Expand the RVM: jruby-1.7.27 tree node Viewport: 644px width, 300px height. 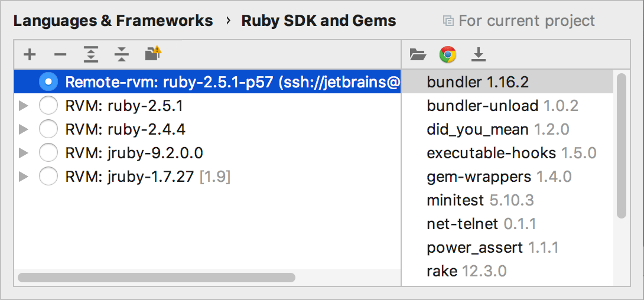click(24, 177)
